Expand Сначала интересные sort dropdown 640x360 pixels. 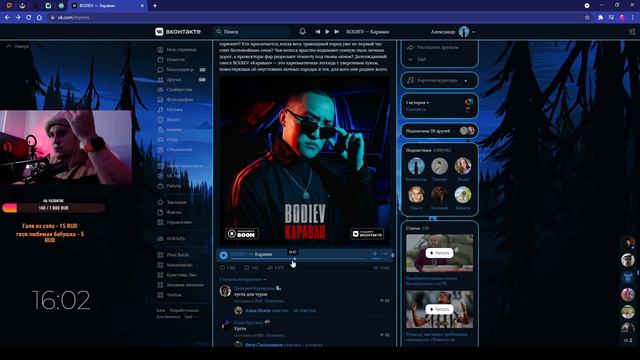[x=242, y=279]
